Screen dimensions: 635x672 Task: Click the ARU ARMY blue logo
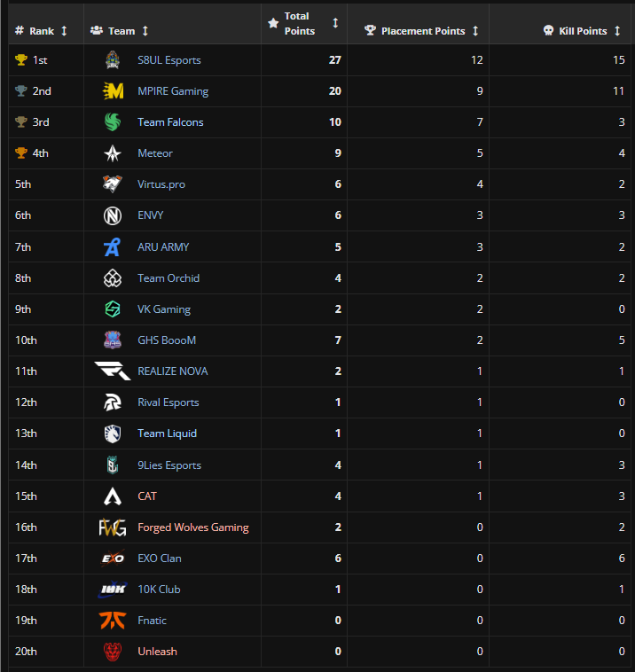pyautogui.click(x=113, y=246)
